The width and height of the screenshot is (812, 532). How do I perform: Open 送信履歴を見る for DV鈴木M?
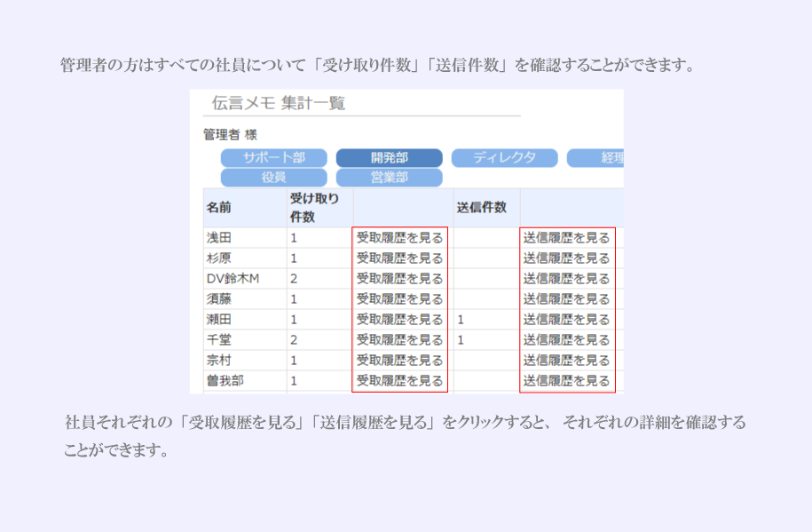(566, 279)
